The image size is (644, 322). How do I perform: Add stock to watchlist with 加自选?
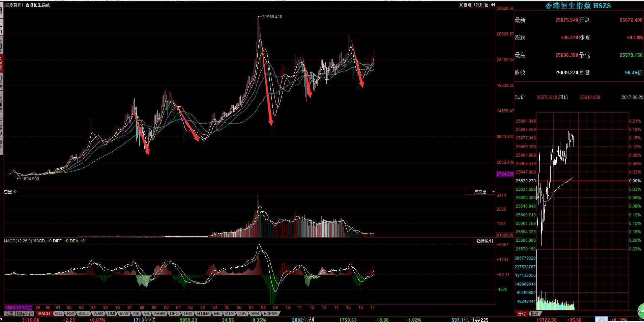465,5
